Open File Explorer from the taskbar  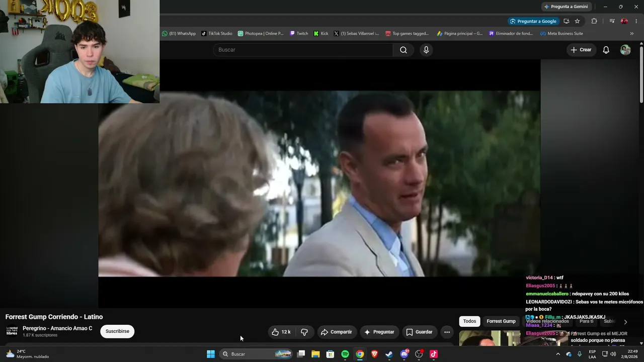pyautogui.click(x=315, y=354)
